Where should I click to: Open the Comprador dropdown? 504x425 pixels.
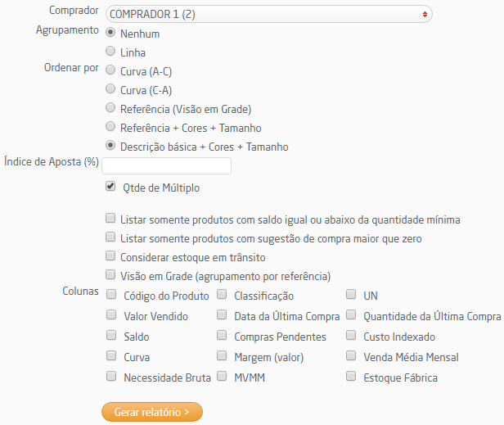click(268, 14)
